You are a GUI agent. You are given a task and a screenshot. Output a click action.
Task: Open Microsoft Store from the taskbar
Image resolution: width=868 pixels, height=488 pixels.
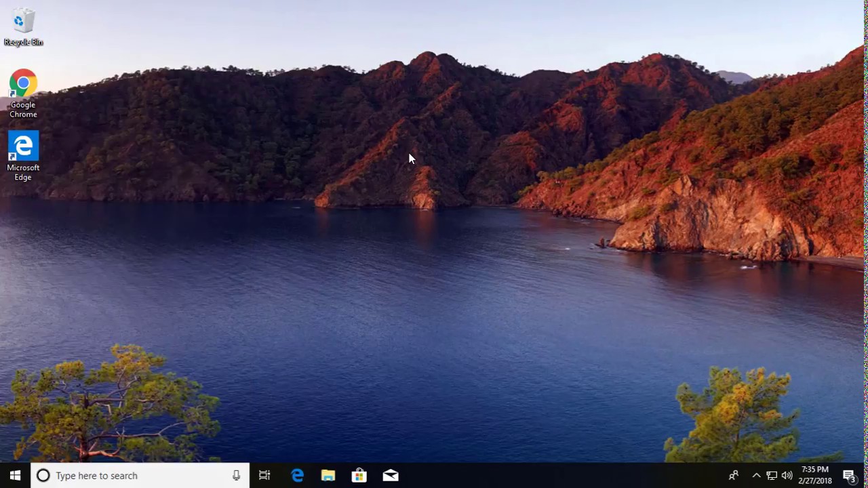point(359,476)
